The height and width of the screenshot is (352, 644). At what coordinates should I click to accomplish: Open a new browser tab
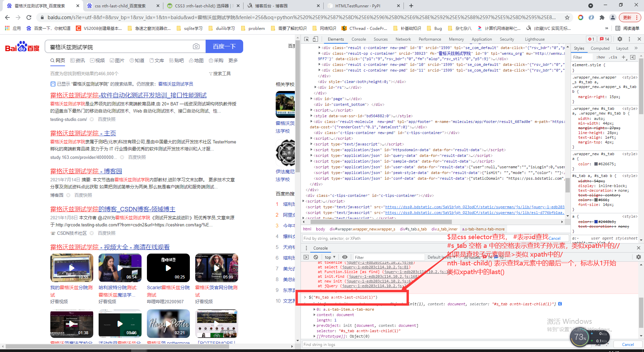click(411, 6)
